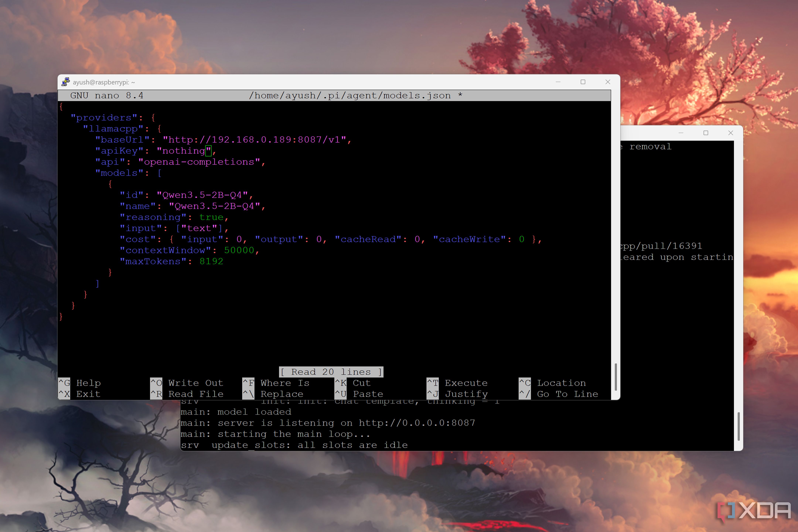Click the background terminal's vertical scrollbar
Image resolution: width=798 pixels, height=532 pixels.
pos(739,426)
